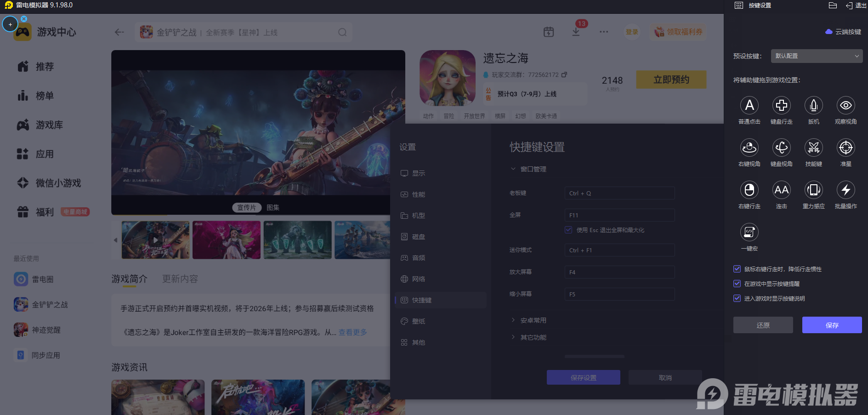Click the 全屏 F11 shortcut field

coord(619,215)
